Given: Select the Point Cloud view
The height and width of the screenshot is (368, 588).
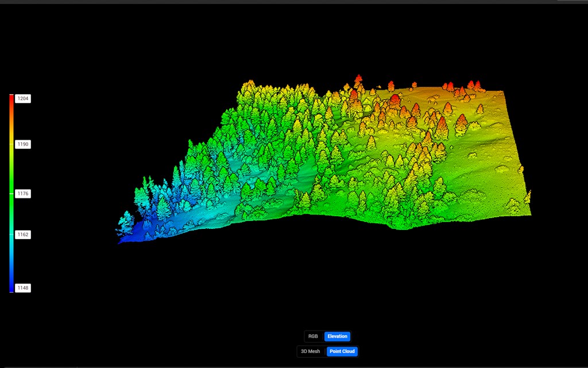Looking at the screenshot, I should [342, 351].
